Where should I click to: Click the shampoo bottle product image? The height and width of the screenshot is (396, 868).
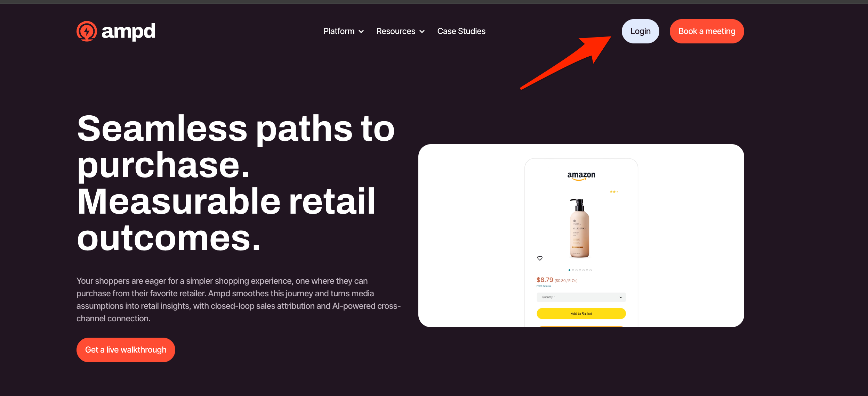[x=579, y=228]
